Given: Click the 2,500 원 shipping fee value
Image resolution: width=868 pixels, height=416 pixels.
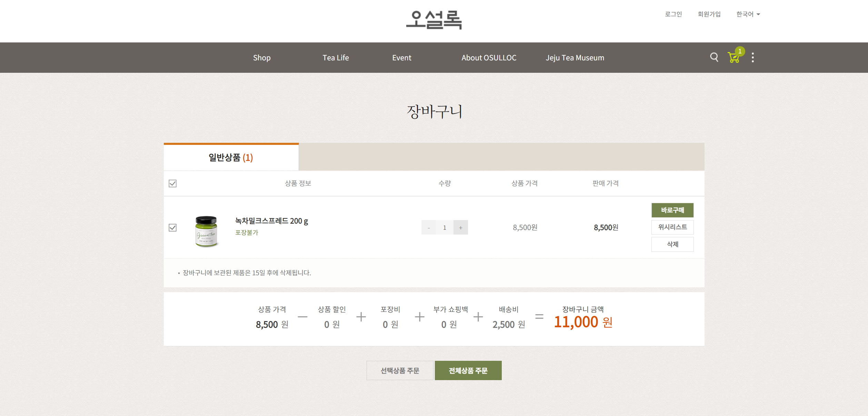Looking at the screenshot, I should tap(509, 324).
